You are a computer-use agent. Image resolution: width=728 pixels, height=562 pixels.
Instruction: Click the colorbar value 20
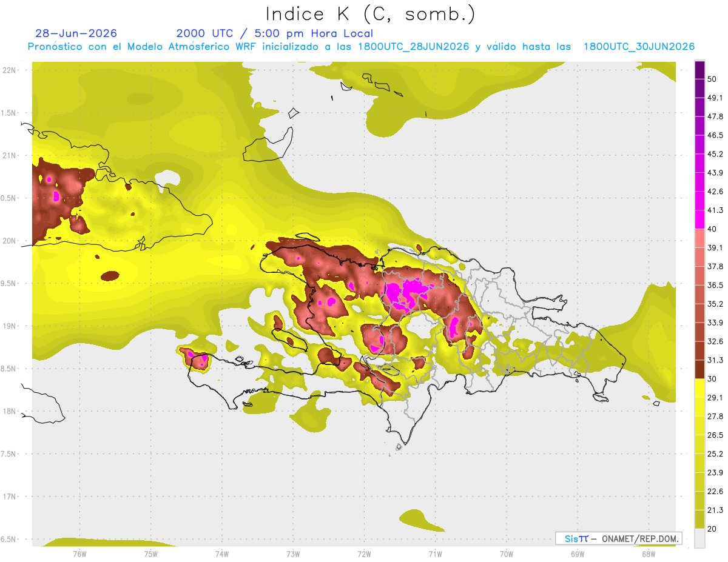point(712,529)
